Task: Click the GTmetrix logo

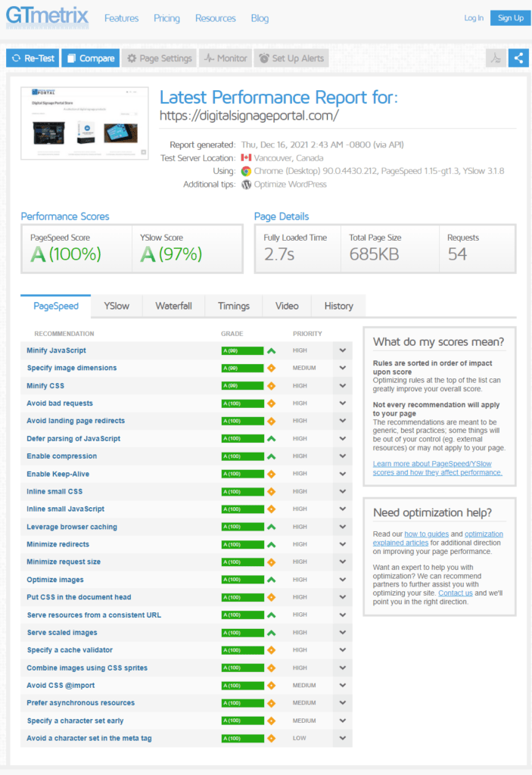Action: [x=47, y=17]
